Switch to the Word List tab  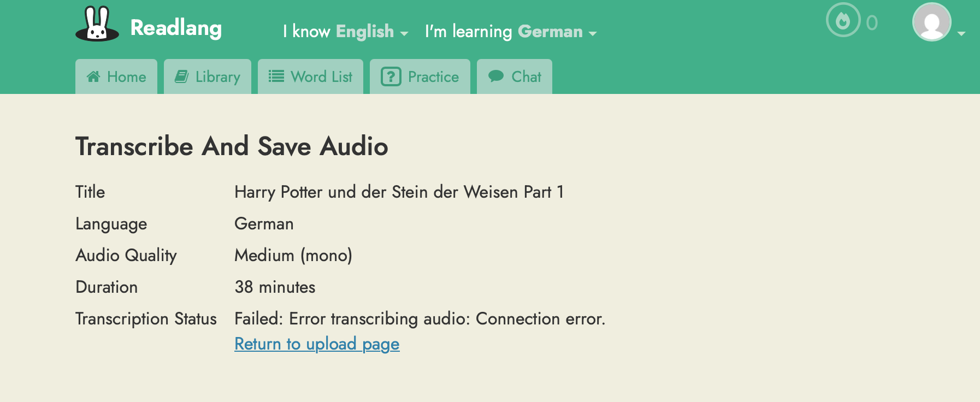310,76
